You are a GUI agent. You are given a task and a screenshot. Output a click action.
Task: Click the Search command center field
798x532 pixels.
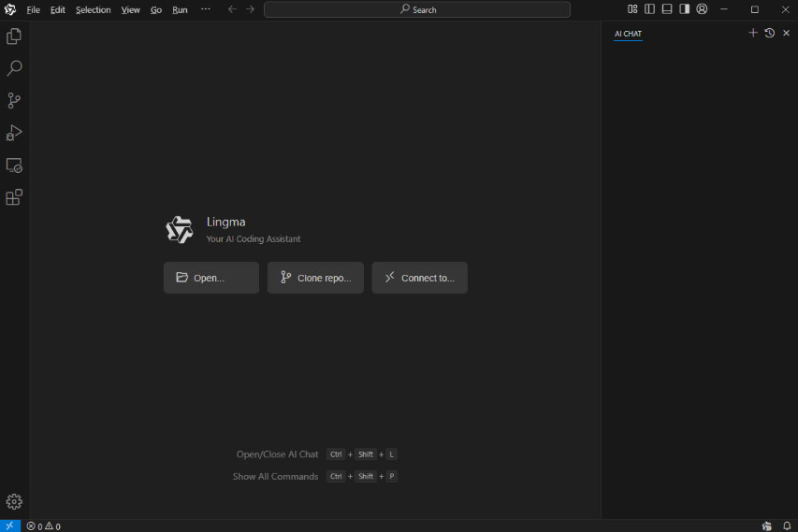coord(417,9)
